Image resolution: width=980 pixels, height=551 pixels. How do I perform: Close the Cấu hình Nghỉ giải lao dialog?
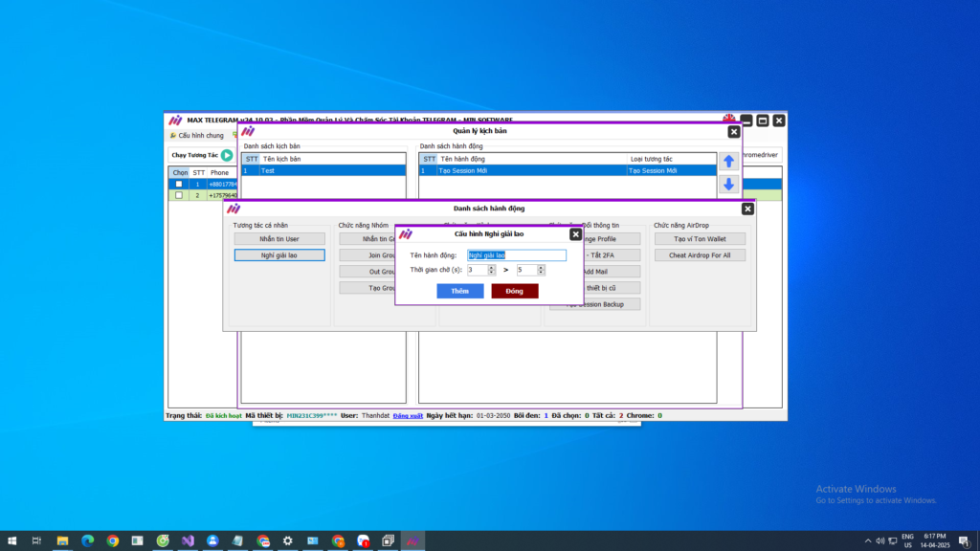[x=575, y=234]
